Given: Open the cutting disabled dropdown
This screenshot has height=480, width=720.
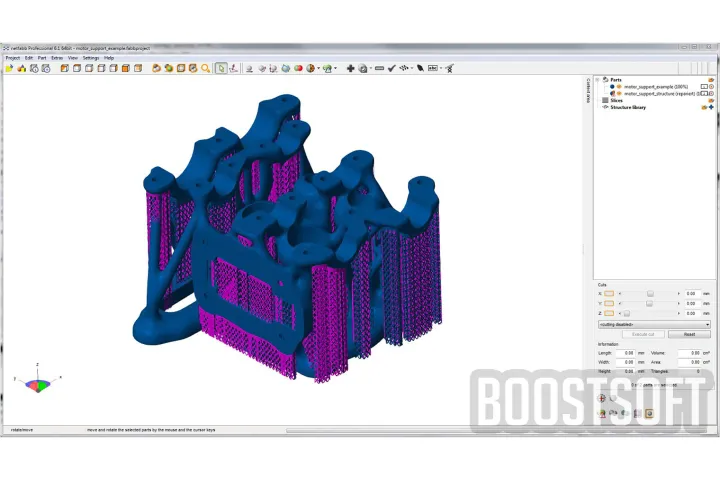Looking at the screenshot, I should [654, 324].
